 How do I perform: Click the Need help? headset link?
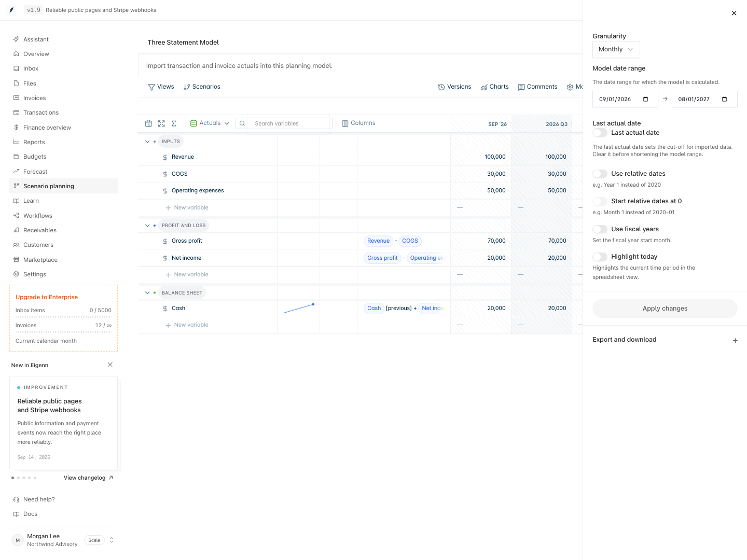coord(63,499)
